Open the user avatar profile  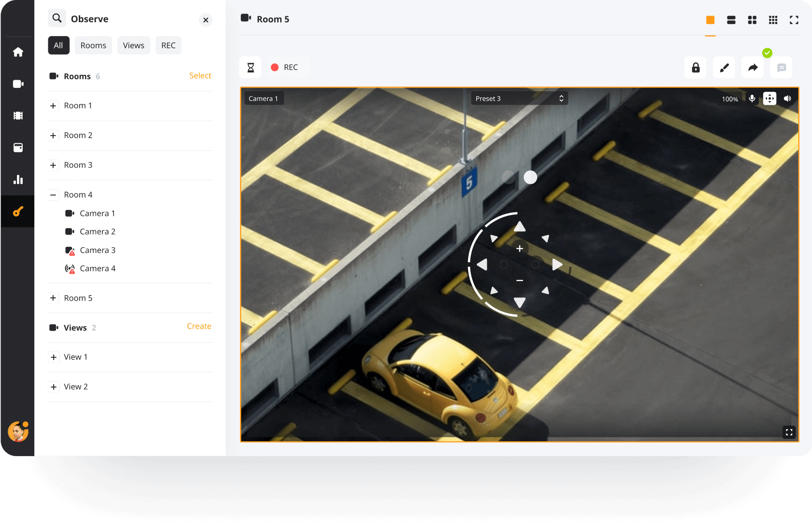(18, 432)
